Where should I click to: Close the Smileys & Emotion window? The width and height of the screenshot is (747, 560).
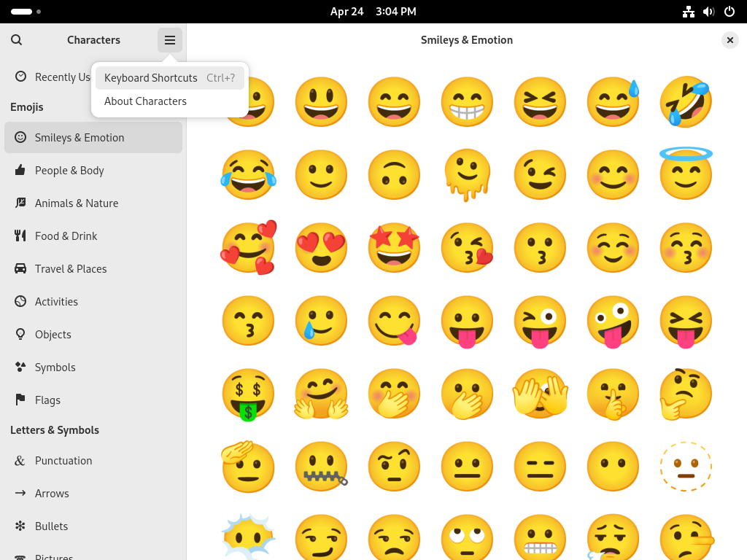point(729,40)
